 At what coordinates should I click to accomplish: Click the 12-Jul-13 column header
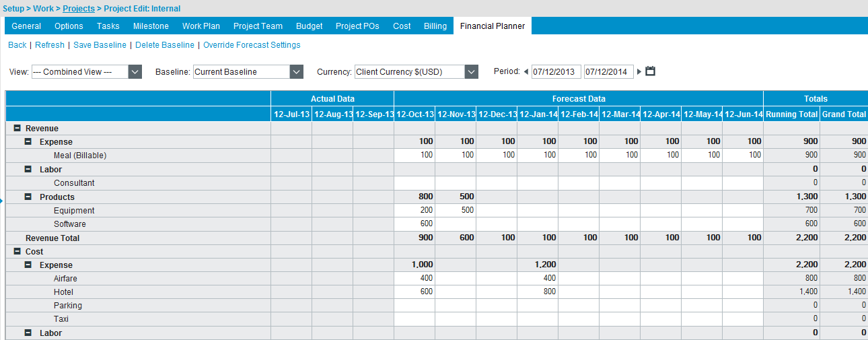[x=291, y=114]
